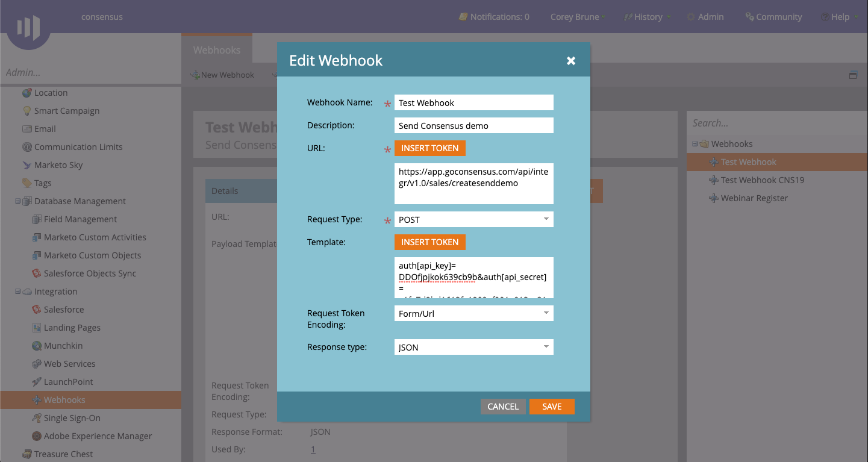Click the Communication Limits icon
868x462 pixels.
pos(27,147)
